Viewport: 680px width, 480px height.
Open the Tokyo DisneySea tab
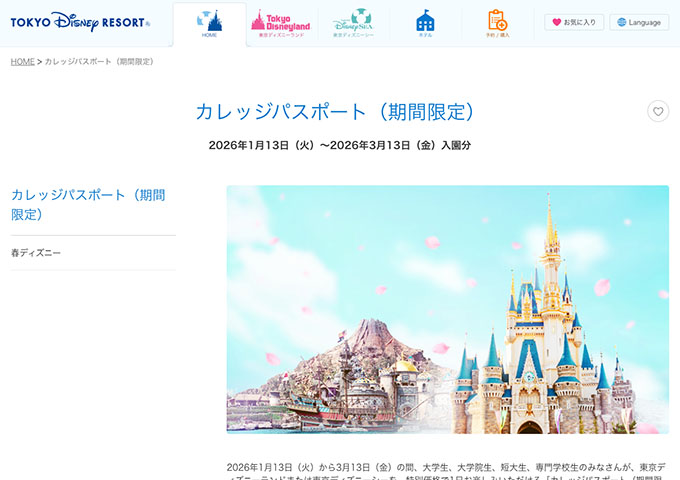(x=353, y=23)
